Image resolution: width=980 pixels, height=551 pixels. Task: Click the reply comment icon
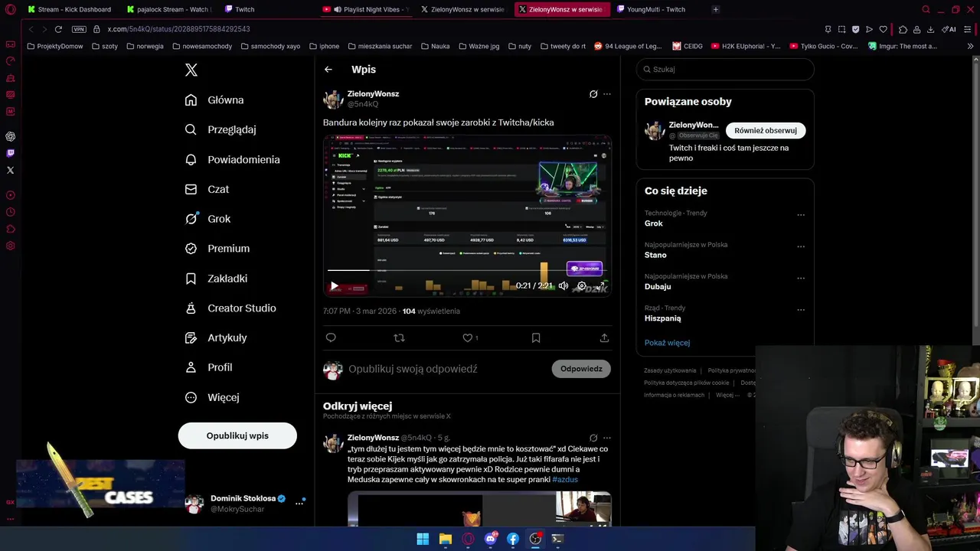pyautogui.click(x=331, y=337)
